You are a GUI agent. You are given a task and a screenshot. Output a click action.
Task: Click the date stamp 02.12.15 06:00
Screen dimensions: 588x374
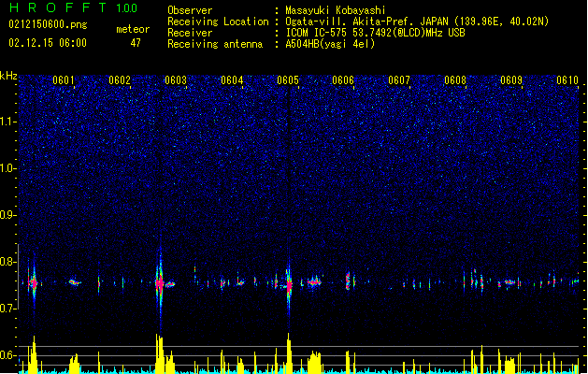(x=48, y=43)
